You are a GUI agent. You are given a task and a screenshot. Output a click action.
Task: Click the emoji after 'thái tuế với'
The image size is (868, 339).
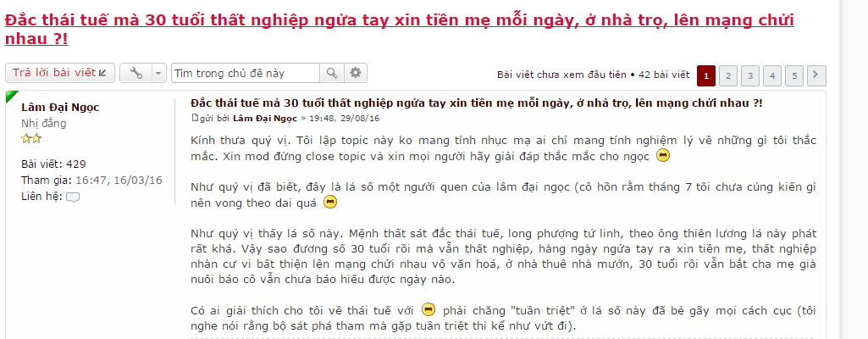coord(428,309)
